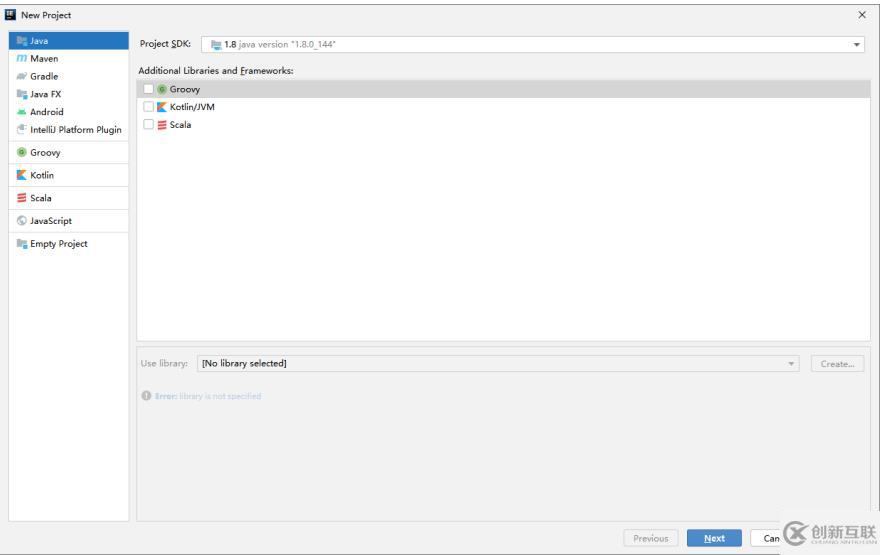The height and width of the screenshot is (555, 880).
Task: Choose Android project type
Action: click(x=68, y=112)
